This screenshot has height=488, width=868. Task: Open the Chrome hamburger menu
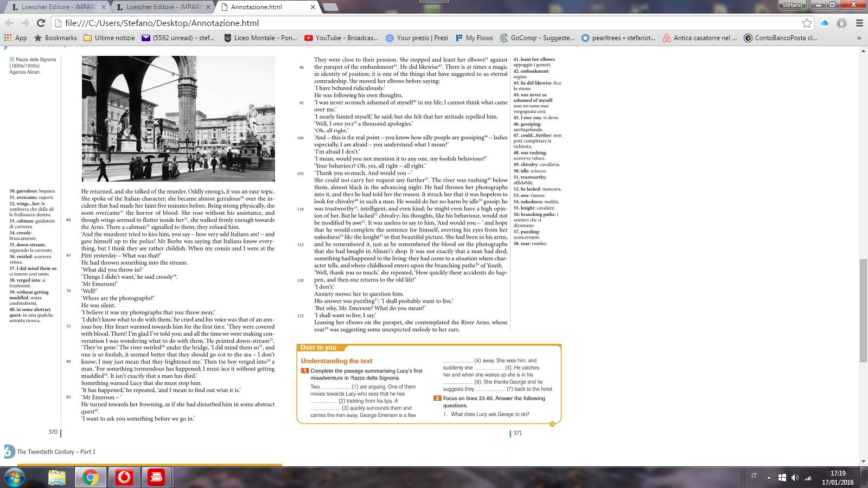pos(859,23)
